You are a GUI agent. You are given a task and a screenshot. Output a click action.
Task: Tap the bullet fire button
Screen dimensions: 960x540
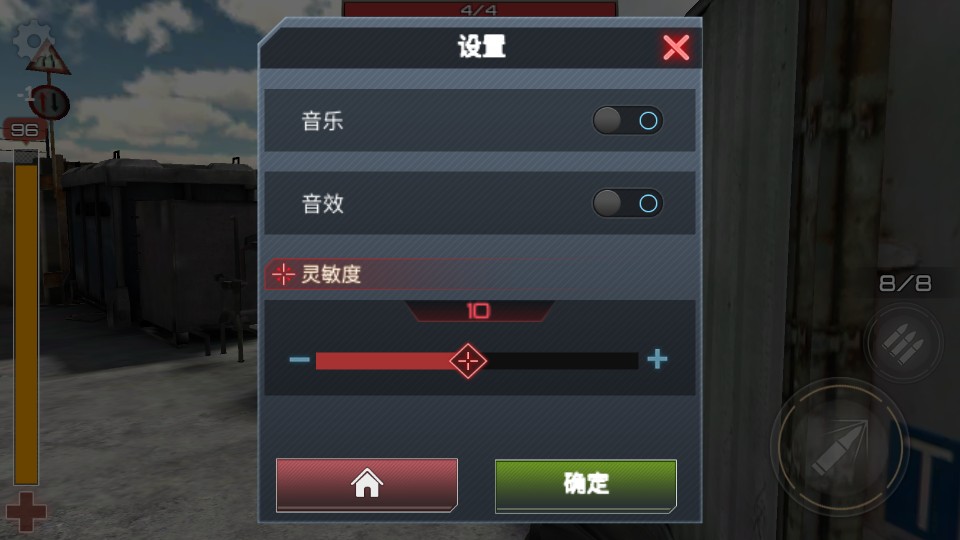click(x=839, y=448)
